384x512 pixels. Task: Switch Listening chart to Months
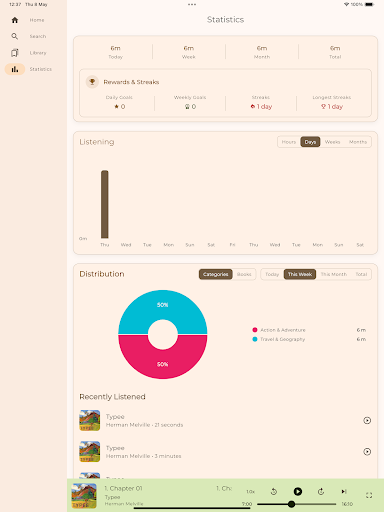click(x=358, y=142)
